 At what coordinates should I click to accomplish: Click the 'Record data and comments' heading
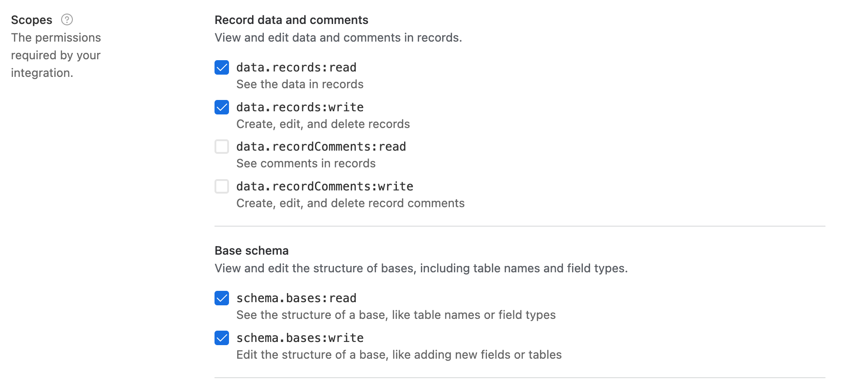click(x=291, y=20)
